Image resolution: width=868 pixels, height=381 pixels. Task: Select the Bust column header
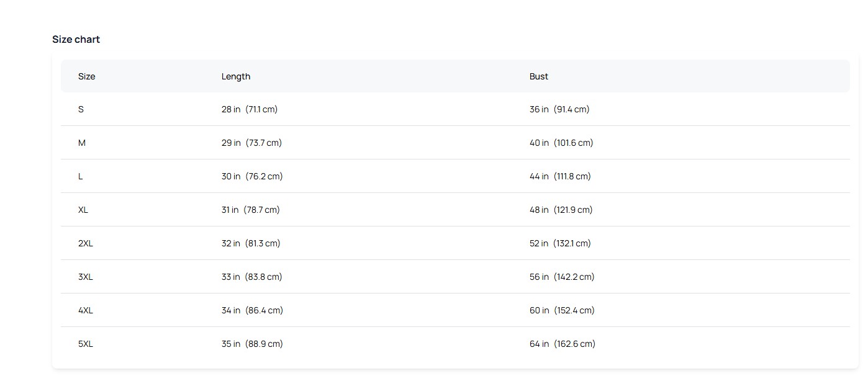coord(539,76)
